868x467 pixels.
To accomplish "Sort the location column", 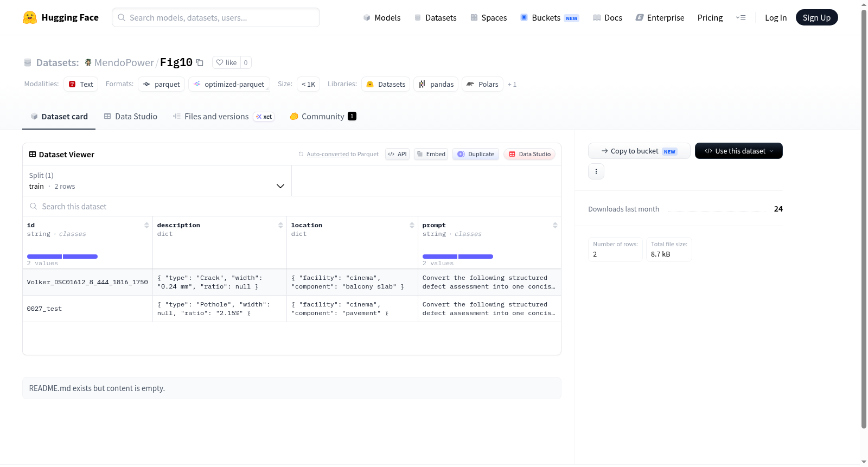I will pos(412,225).
